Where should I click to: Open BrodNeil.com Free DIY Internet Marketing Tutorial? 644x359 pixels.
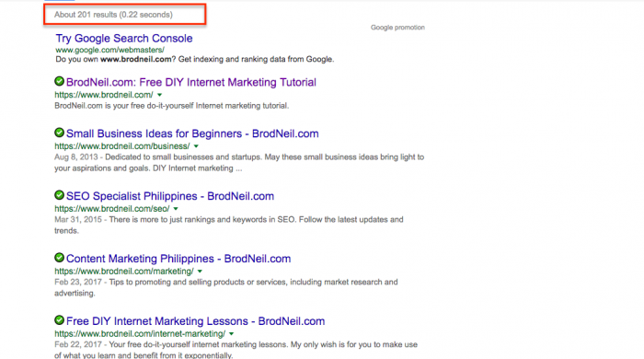191,82
